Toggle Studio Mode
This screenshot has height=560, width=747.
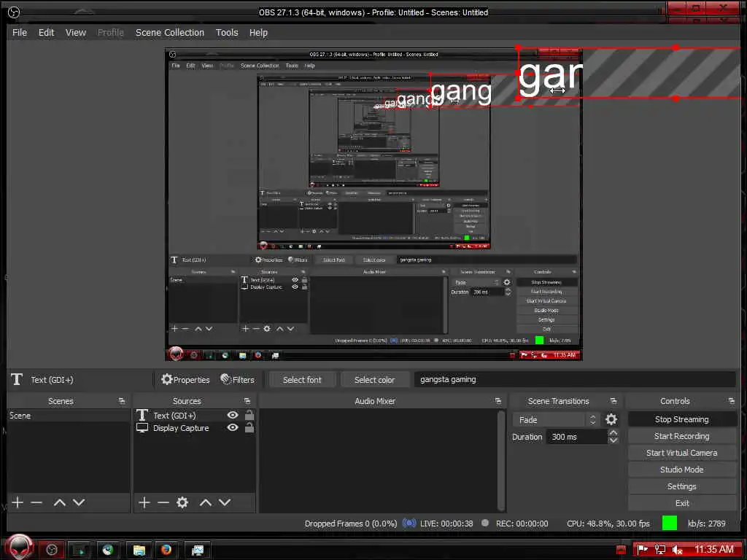click(x=682, y=470)
